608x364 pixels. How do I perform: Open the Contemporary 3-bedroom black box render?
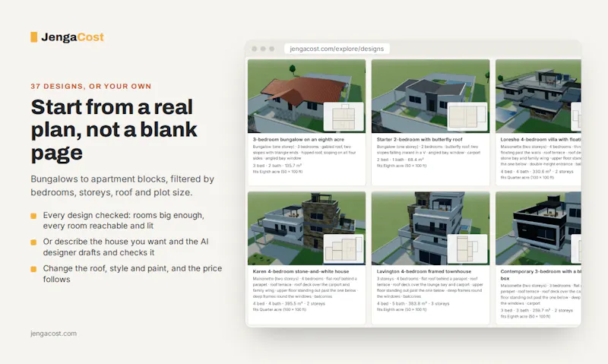538,228
